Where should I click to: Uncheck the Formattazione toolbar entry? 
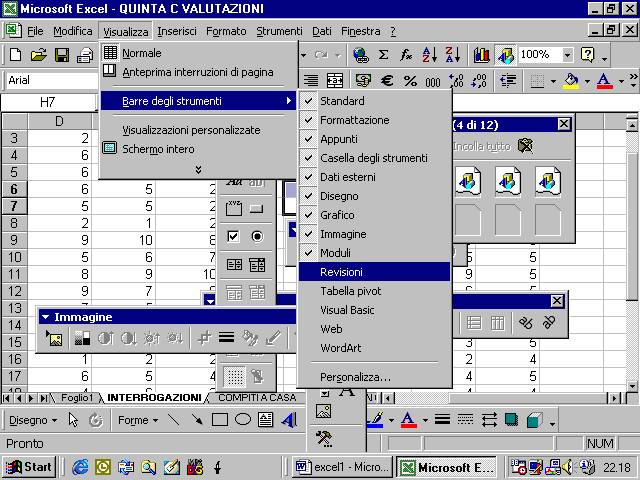[x=375, y=120]
